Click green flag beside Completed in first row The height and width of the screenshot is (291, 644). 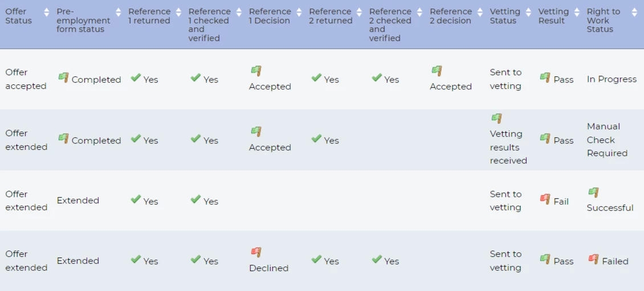63,77
